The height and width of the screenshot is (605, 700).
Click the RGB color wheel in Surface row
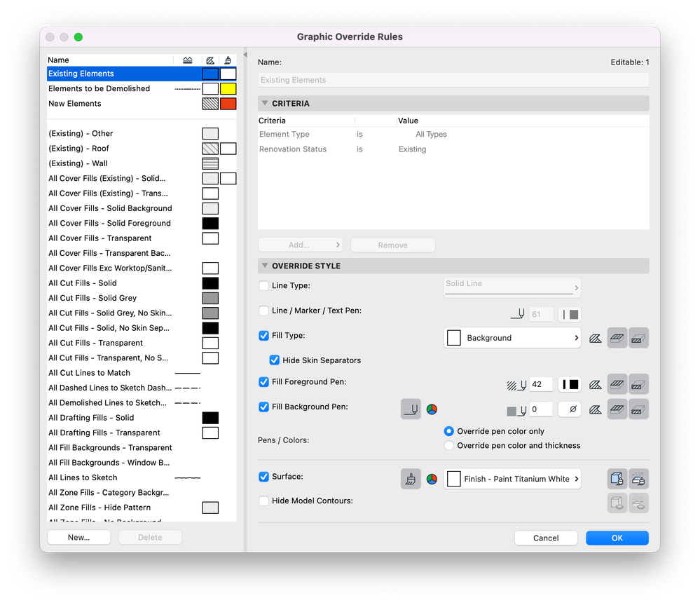click(432, 479)
